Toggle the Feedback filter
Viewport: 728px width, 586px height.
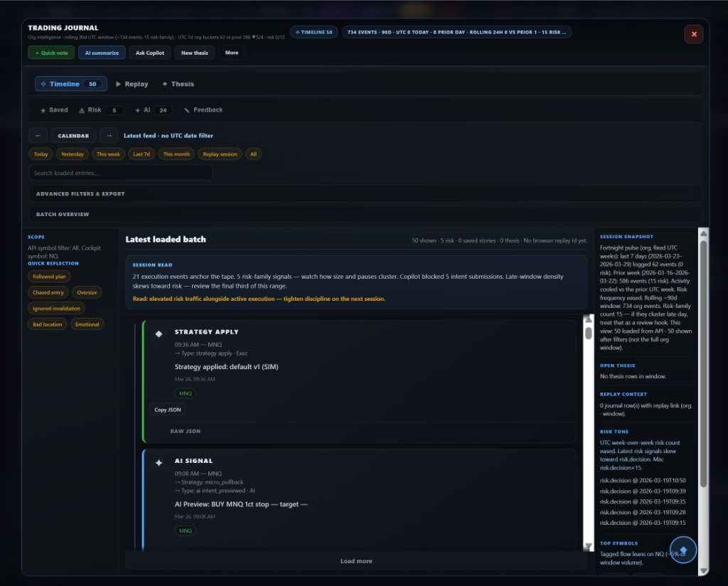[x=203, y=110]
